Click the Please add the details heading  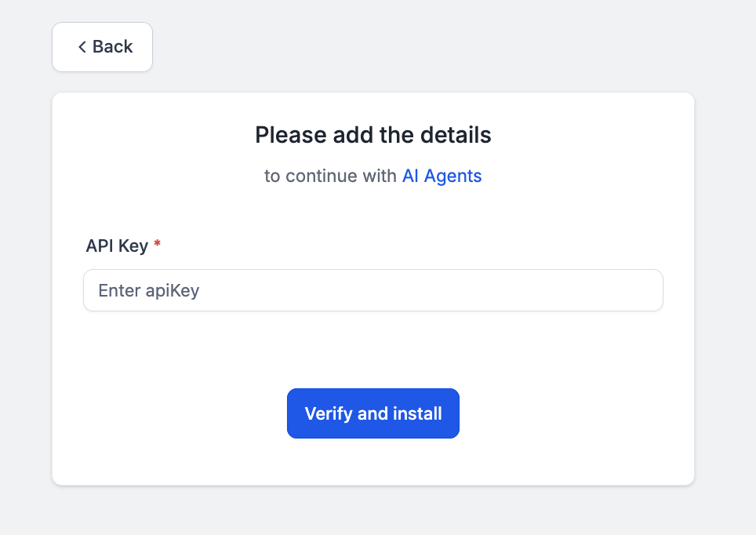tap(373, 135)
